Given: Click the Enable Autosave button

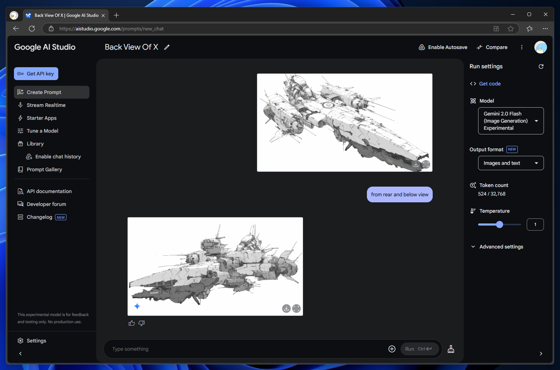Looking at the screenshot, I should pyautogui.click(x=442, y=47).
